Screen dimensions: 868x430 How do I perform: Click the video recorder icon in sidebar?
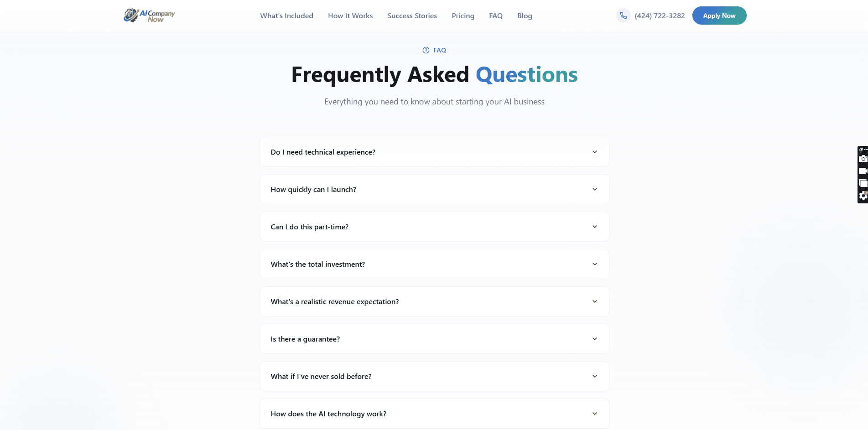click(862, 171)
